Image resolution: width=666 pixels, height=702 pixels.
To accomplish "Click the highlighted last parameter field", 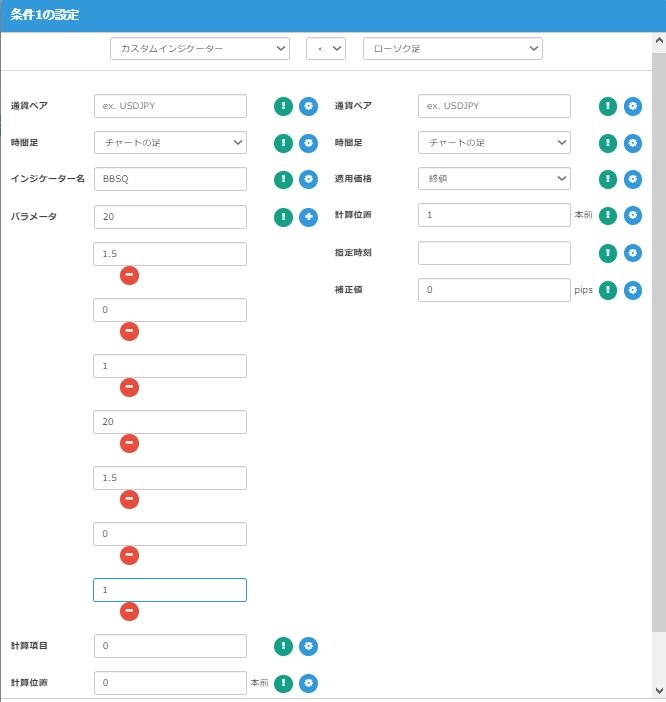I will pos(170,590).
